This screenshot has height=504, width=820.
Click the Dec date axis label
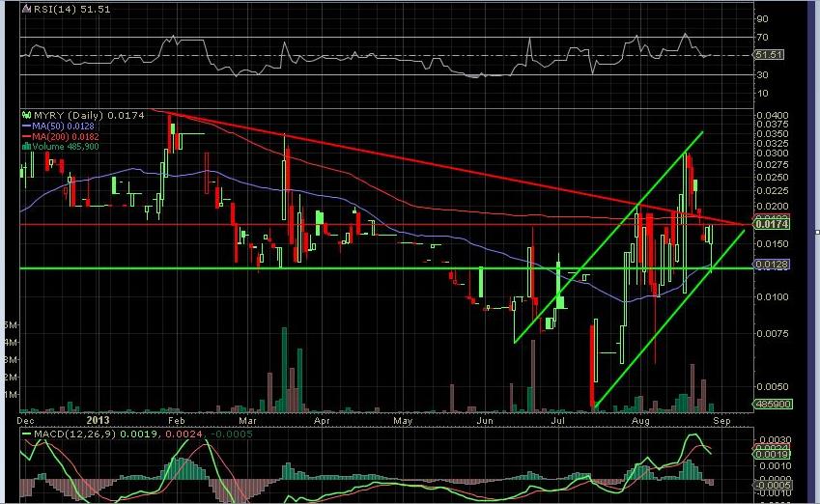[x=26, y=421]
